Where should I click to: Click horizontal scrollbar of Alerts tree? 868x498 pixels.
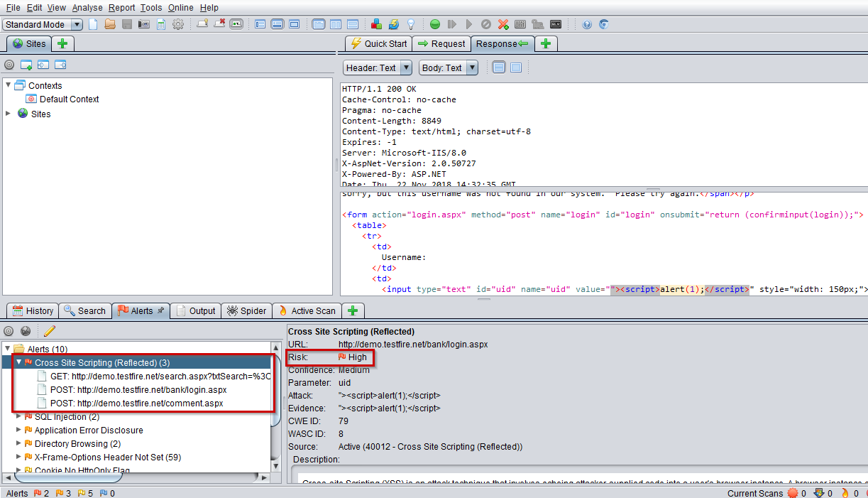pyautogui.click(x=135, y=477)
